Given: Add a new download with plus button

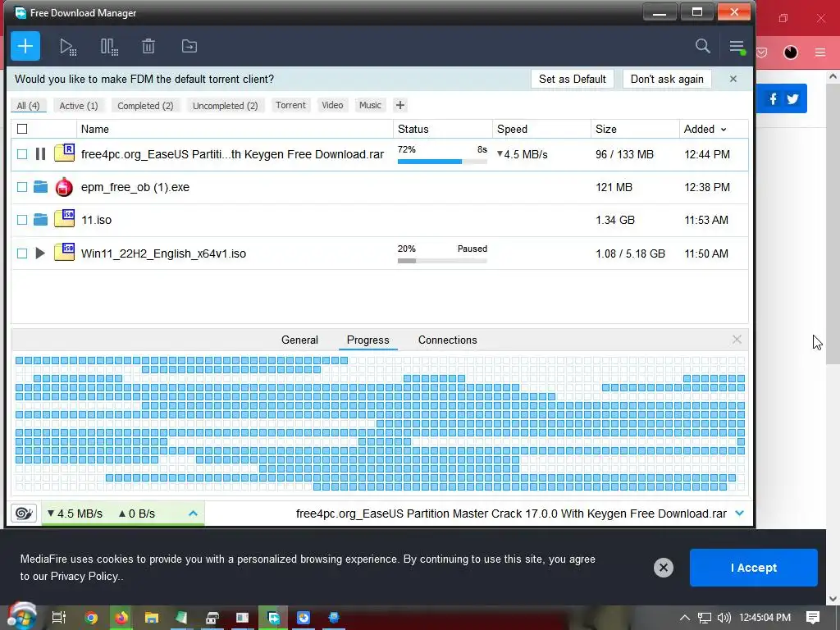Looking at the screenshot, I should point(25,47).
